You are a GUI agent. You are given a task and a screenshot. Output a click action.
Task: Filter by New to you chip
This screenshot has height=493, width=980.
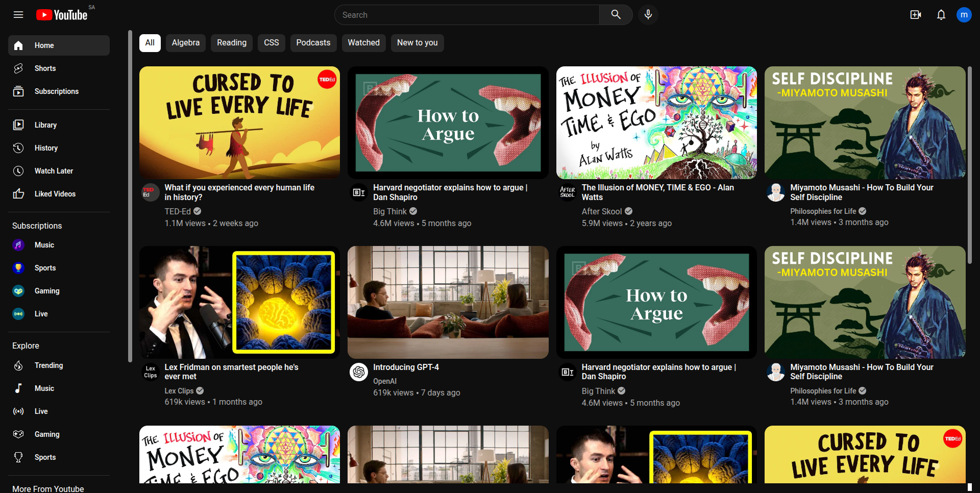(417, 43)
